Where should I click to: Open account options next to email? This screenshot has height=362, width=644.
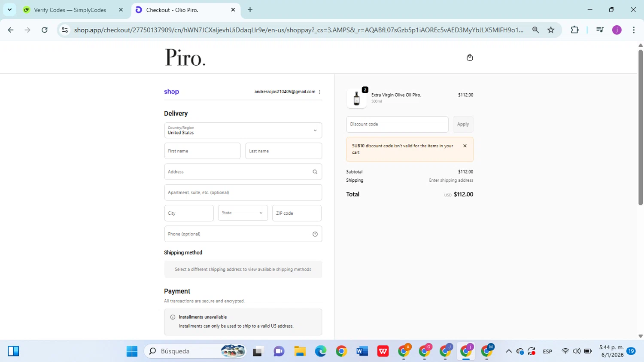click(x=320, y=92)
